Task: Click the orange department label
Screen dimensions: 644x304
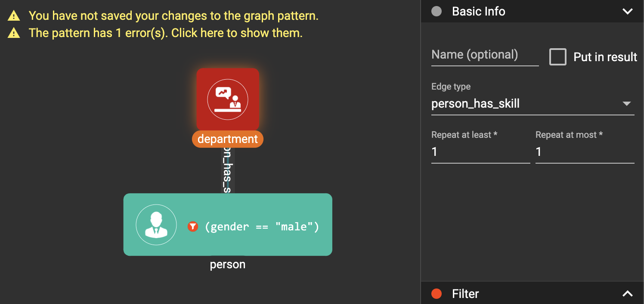Action: click(228, 139)
